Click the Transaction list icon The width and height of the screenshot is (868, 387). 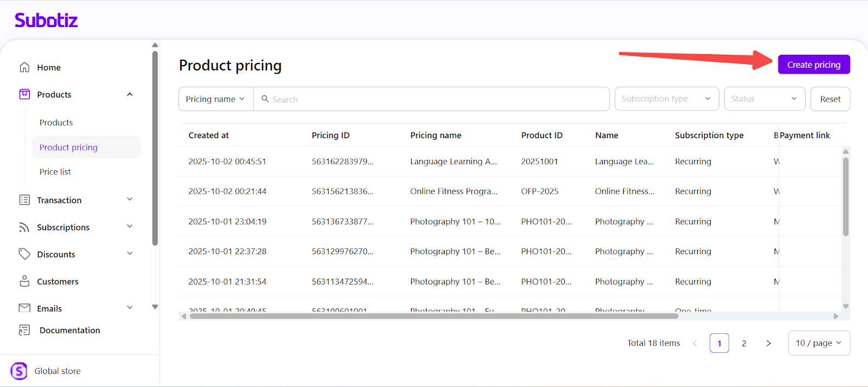[x=24, y=200]
